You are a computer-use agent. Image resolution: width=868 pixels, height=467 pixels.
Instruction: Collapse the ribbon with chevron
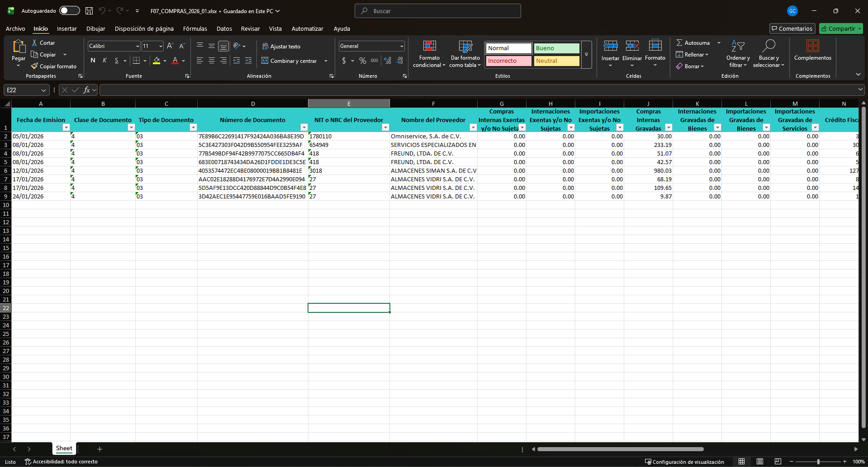pos(858,74)
